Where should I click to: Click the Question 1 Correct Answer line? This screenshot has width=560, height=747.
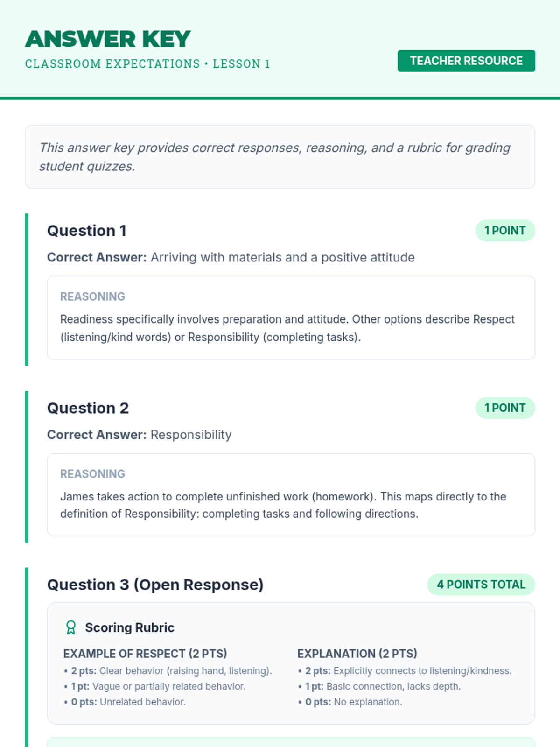coord(231,257)
